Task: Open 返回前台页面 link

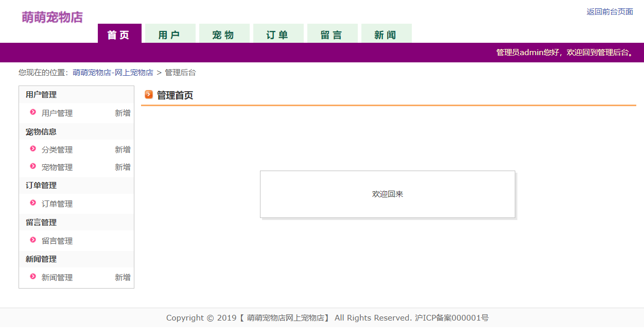Action: [x=610, y=11]
